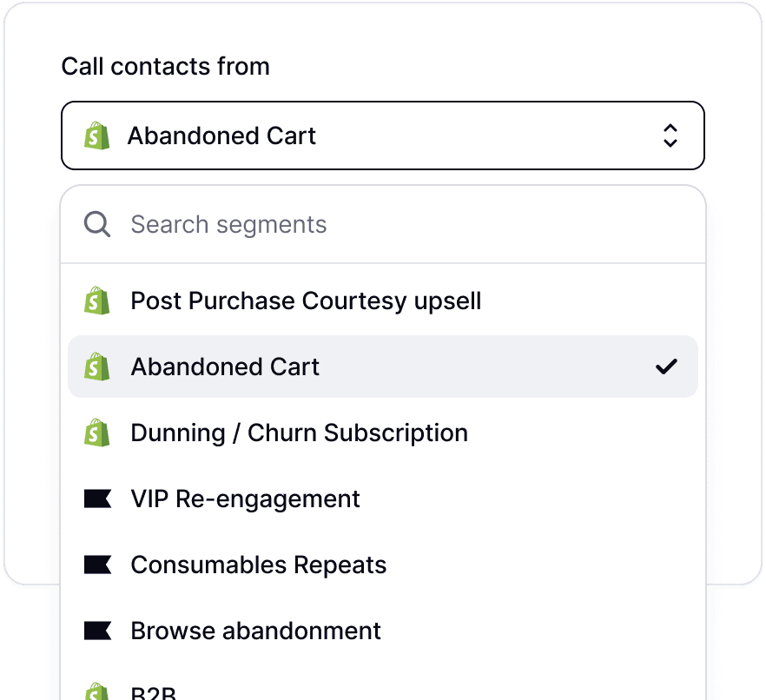
Task: Click the up-down chevron on the selector
Action: tap(670, 135)
